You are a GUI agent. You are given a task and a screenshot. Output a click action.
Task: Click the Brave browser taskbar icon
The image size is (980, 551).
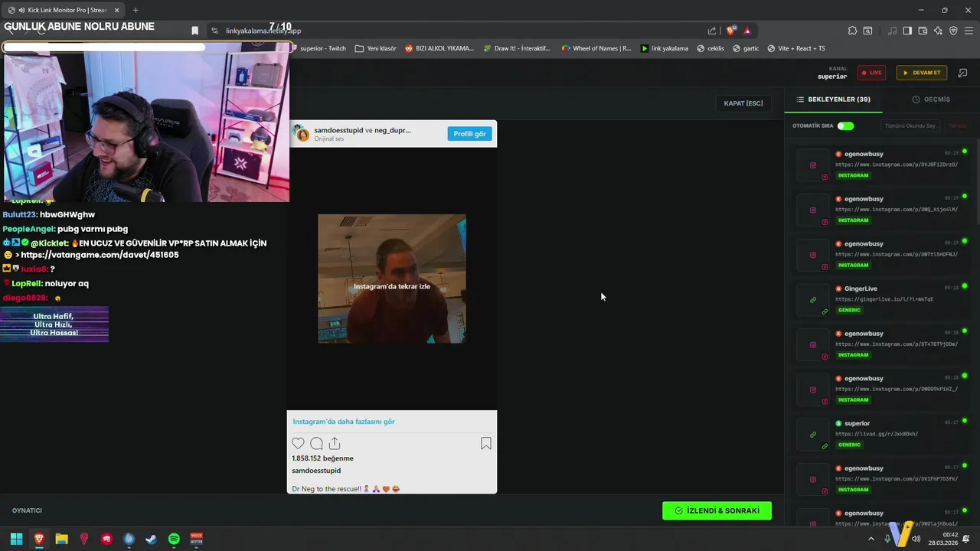point(39,539)
